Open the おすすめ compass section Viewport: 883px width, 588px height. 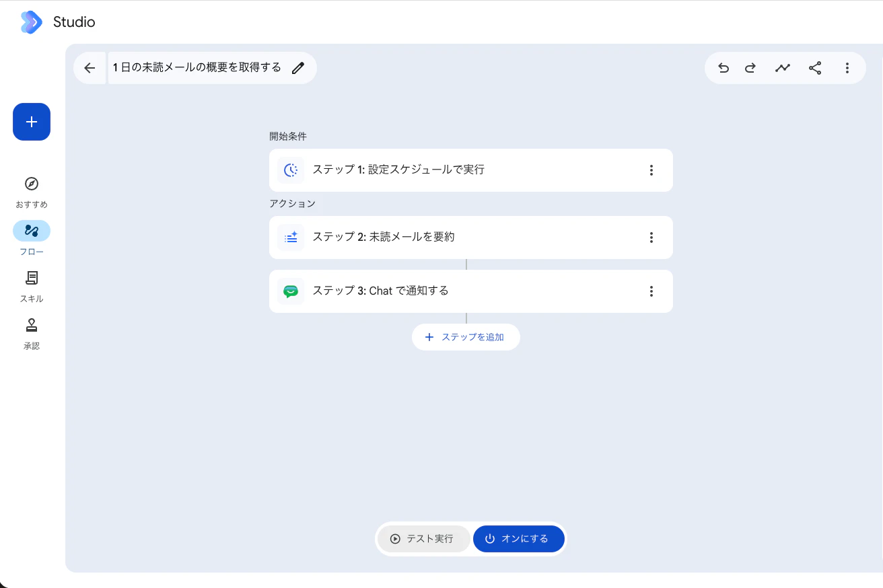32,192
